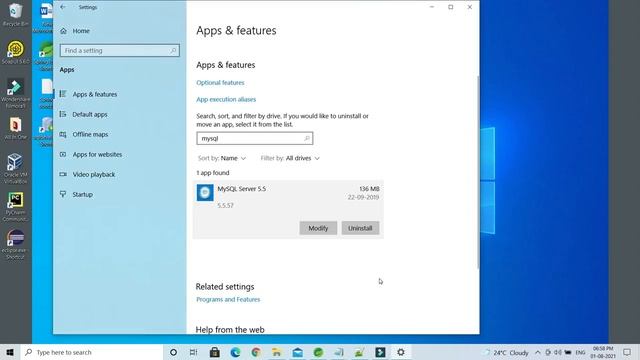This screenshot has width=640, height=360.
Task: Click version number 5.5.57
Action: tap(225, 205)
